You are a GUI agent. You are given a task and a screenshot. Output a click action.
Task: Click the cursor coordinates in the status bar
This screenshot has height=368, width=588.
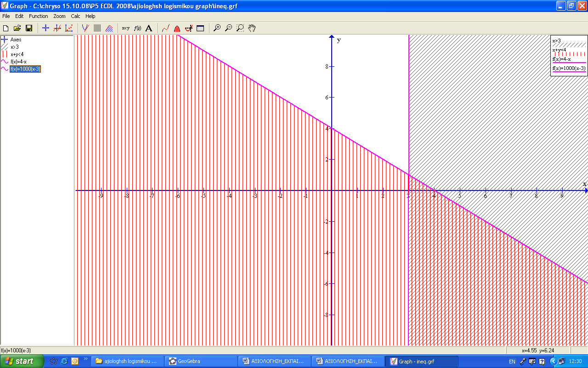point(538,351)
